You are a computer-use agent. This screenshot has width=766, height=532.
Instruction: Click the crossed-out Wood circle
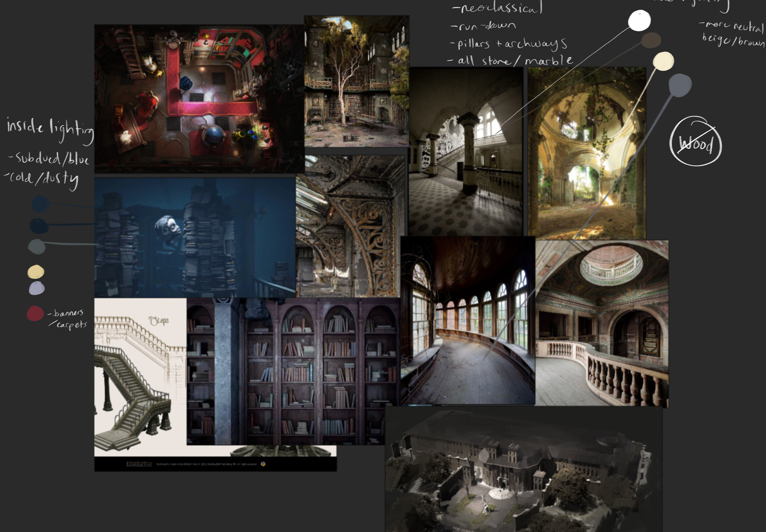695,141
